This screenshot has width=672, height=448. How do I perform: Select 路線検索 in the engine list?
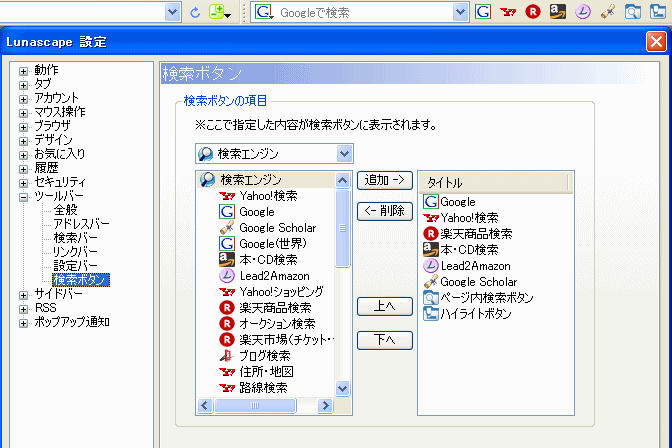[x=253, y=388]
